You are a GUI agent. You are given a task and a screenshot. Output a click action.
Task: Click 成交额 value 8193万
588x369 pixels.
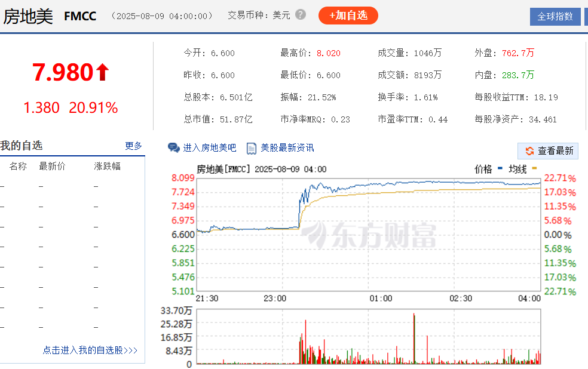pyautogui.click(x=428, y=75)
